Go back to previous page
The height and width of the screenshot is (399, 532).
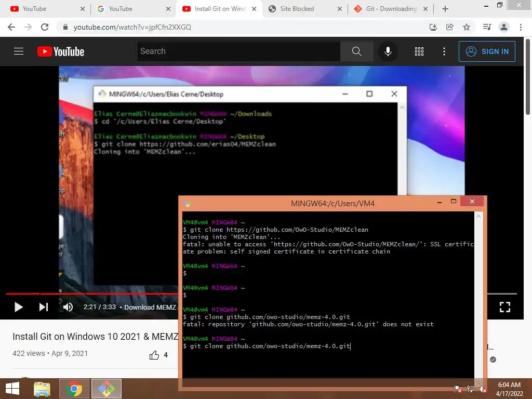tap(11, 27)
